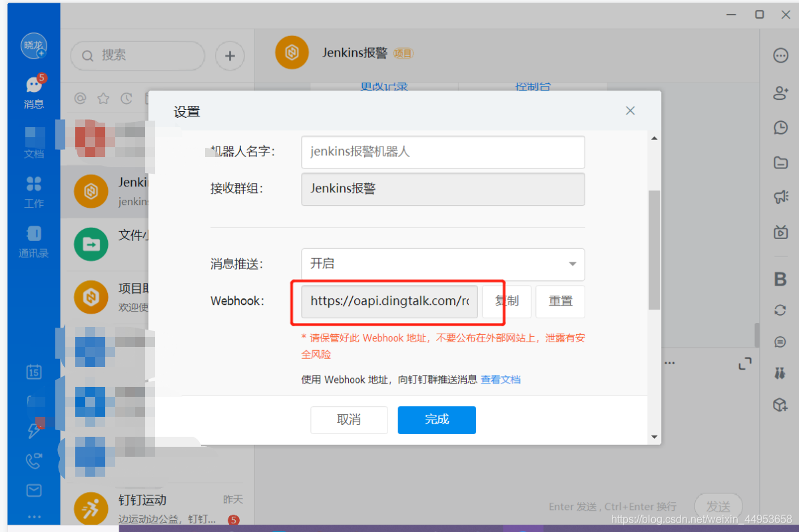Viewport: 799px width, 532px height.
Task: Open the 通讯录 contacts icon
Action: 34,241
